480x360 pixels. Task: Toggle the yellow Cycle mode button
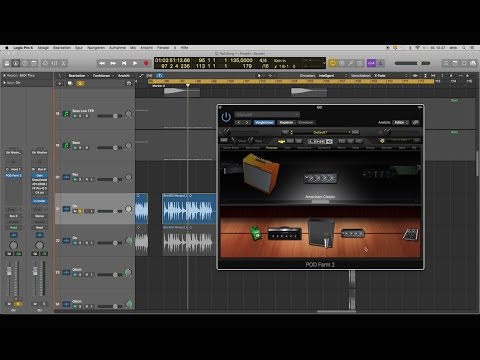tap(333, 63)
